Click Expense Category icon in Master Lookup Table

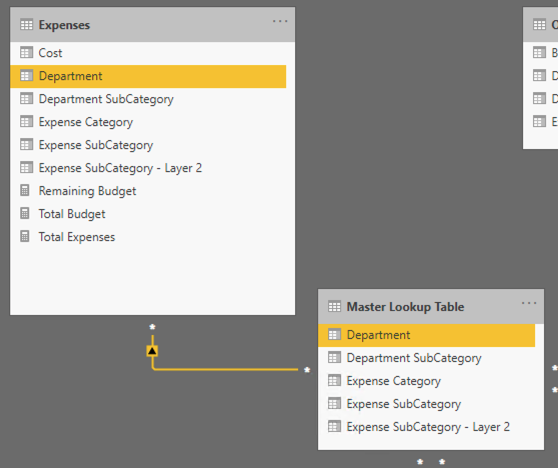coord(334,381)
